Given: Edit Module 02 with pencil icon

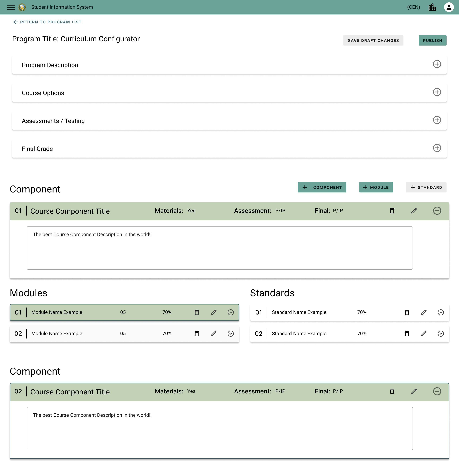Looking at the screenshot, I should [x=214, y=334].
